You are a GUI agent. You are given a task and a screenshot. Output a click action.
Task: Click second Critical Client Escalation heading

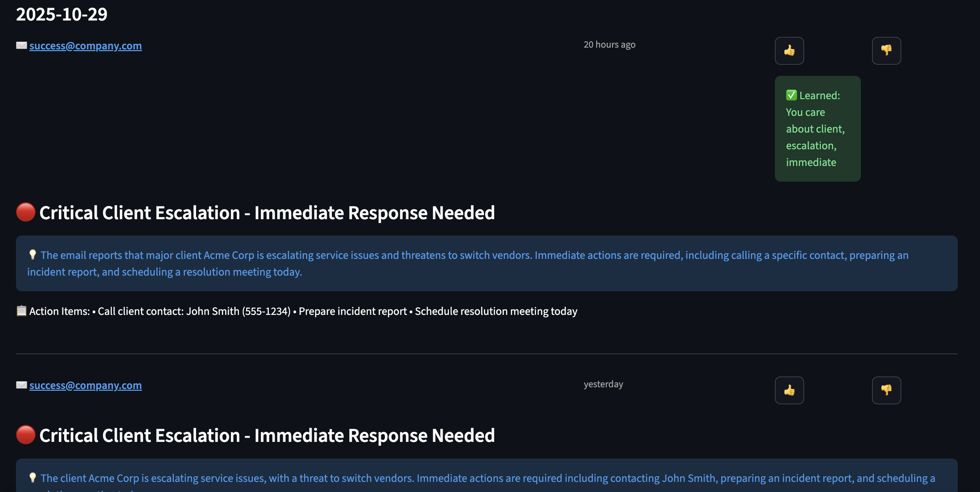click(267, 435)
